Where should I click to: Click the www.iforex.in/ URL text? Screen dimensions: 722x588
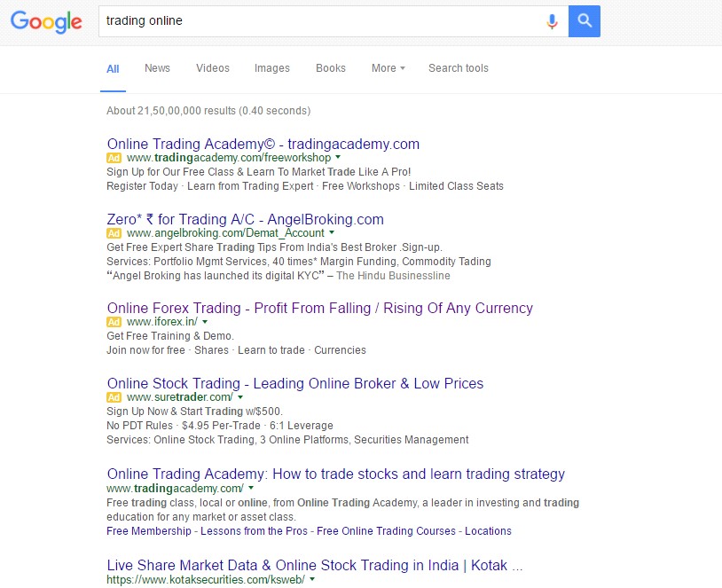(x=162, y=322)
